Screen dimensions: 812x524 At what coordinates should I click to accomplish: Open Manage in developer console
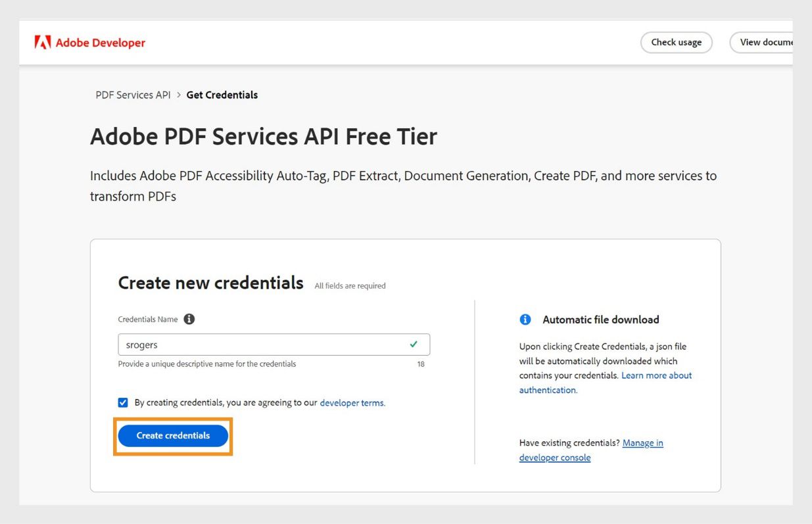(x=642, y=442)
